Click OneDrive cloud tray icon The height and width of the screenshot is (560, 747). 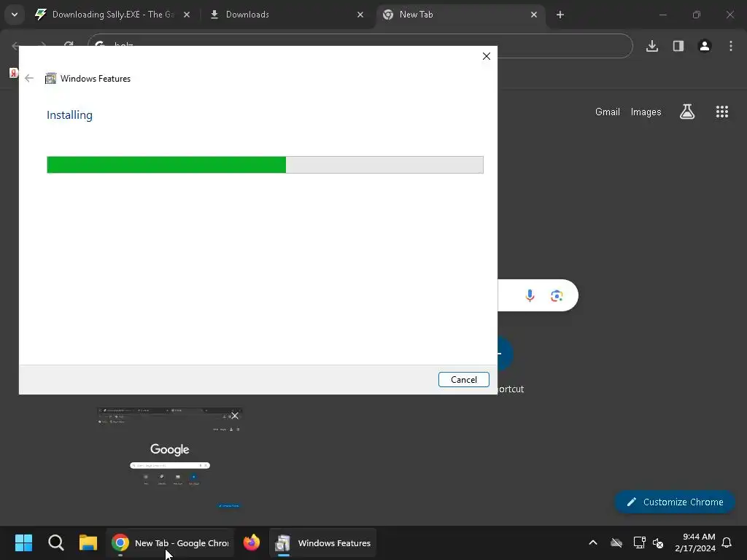(616, 542)
